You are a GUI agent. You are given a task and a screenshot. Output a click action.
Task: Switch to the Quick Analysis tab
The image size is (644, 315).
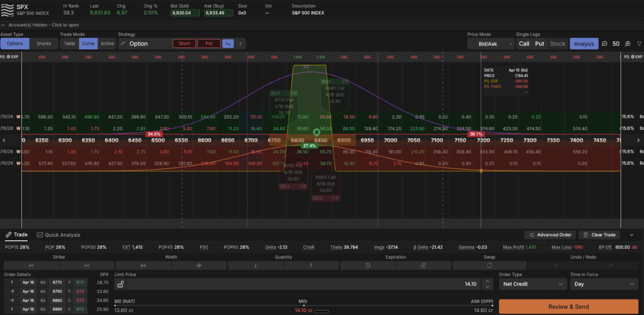pyautogui.click(x=58, y=235)
